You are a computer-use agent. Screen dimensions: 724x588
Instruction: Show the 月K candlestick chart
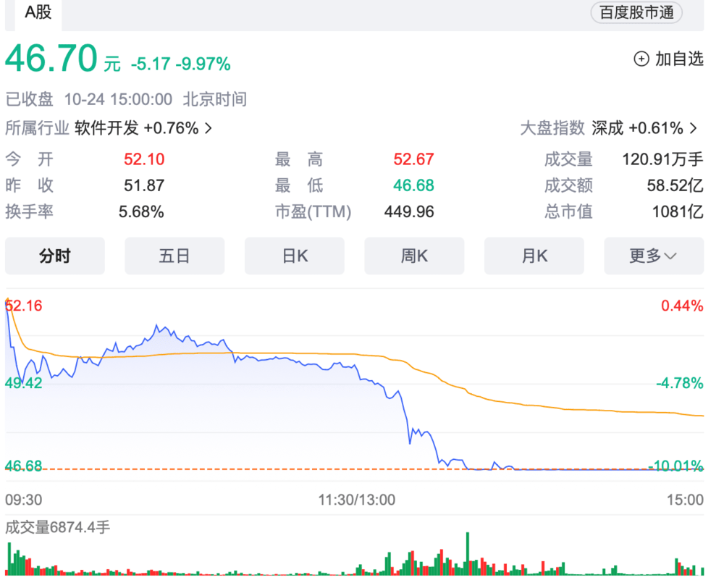coord(534,256)
